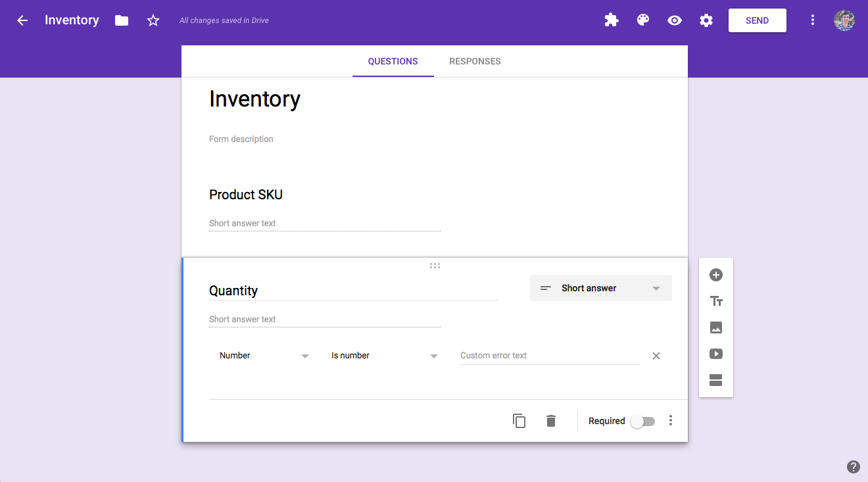Open the Is number condition dropdown
868x482 pixels.
[x=385, y=356]
